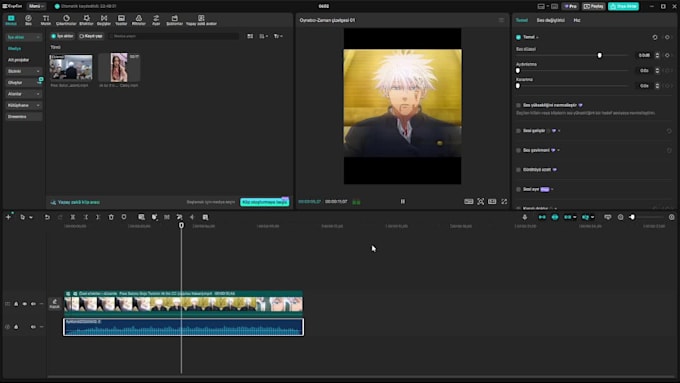The height and width of the screenshot is (383, 680).
Task: Open the Şablonlar (Templates) tool
Action: (x=174, y=20)
